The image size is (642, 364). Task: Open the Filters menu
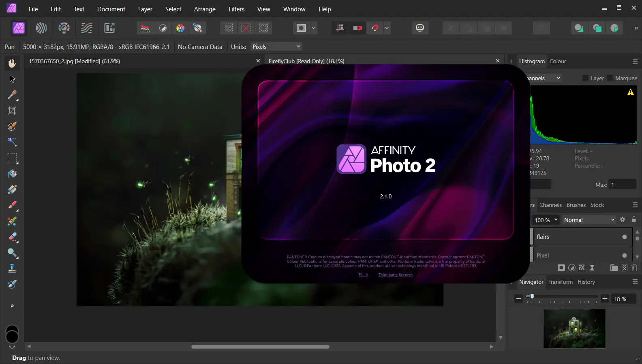(236, 9)
